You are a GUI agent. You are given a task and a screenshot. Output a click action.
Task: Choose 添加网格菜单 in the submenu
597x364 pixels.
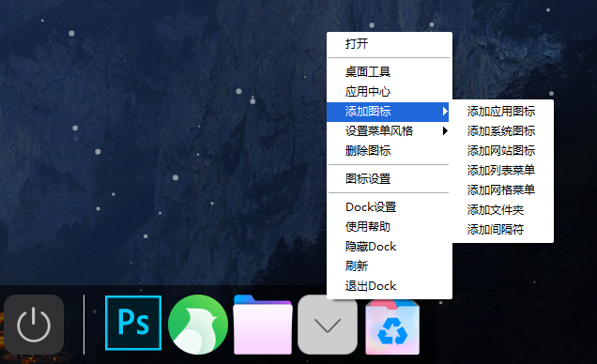coord(502,190)
